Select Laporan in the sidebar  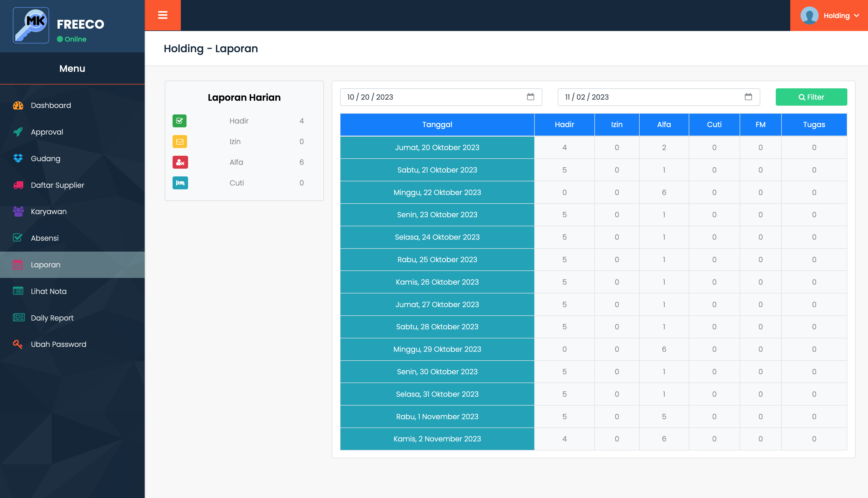[x=72, y=265]
